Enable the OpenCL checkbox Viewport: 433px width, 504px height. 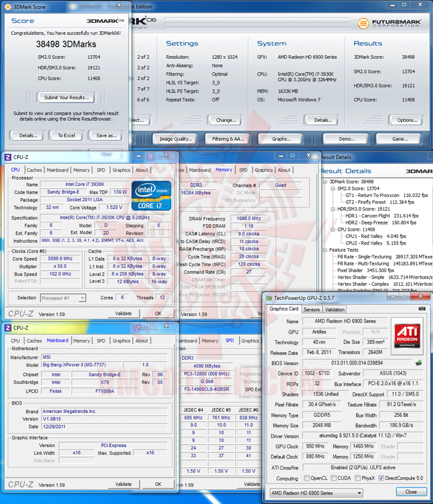[x=307, y=478]
